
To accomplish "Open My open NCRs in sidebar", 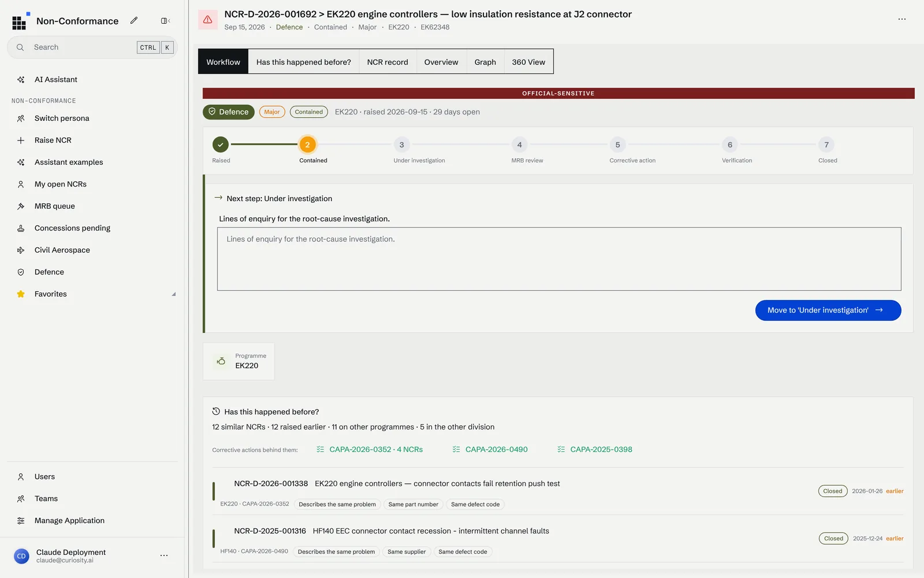I will [92, 184].
